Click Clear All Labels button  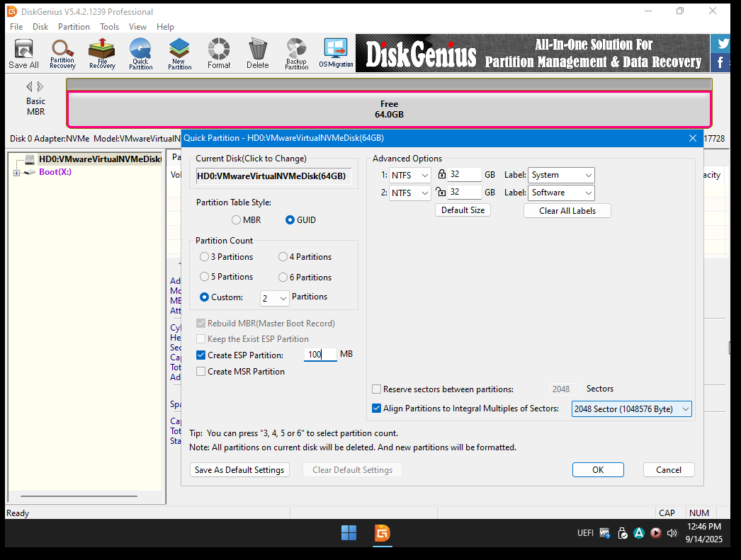pos(567,210)
